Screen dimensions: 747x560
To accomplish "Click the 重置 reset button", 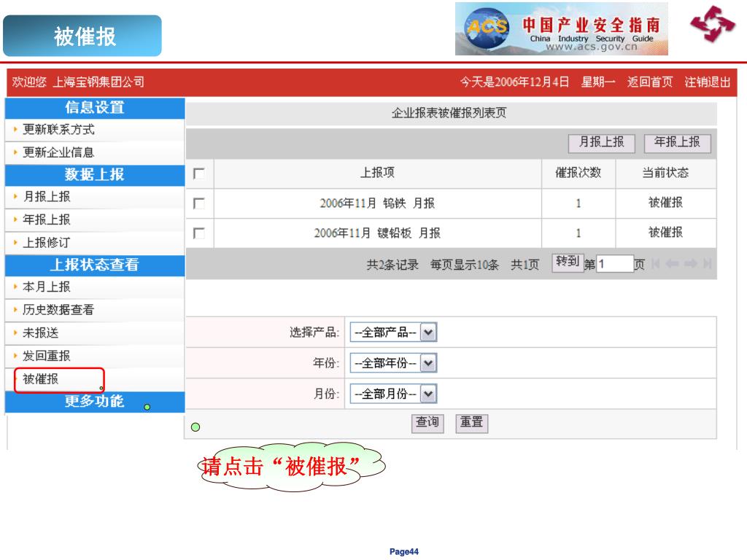I will point(472,423).
